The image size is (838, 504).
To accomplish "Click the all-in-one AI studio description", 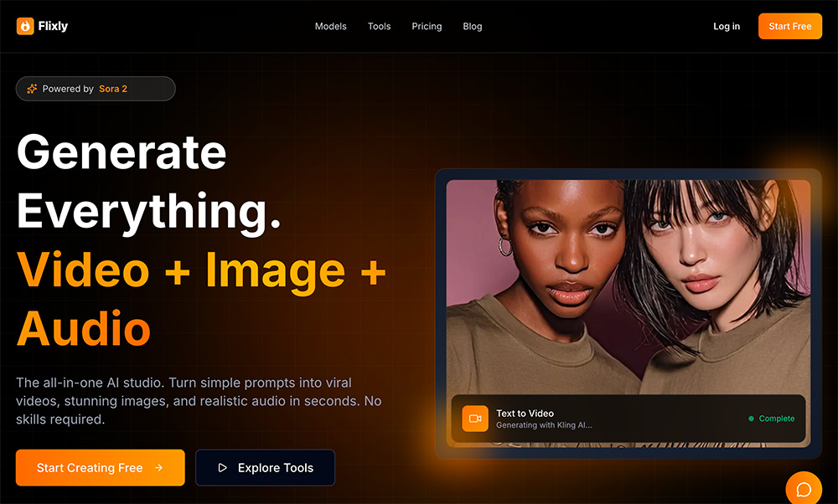I will pyautogui.click(x=199, y=401).
